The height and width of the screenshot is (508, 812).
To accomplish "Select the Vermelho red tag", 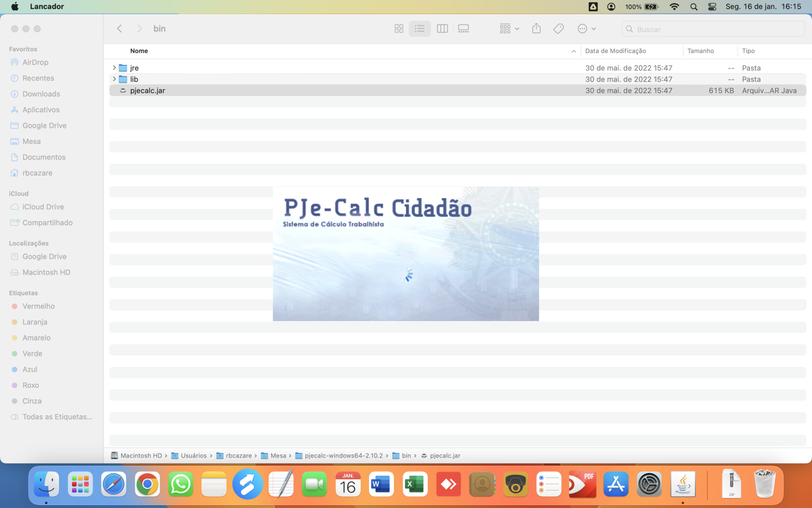I will click(39, 306).
